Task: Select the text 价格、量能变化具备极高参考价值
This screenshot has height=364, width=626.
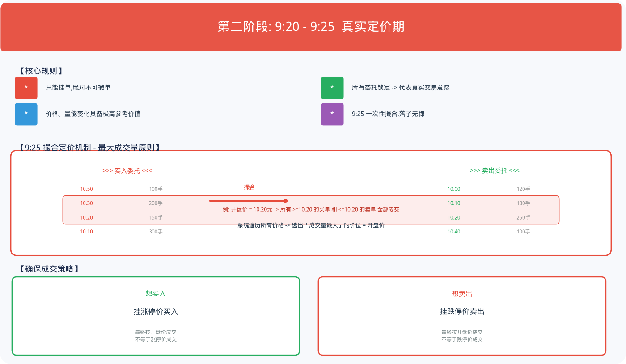Action: pos(93,114)
